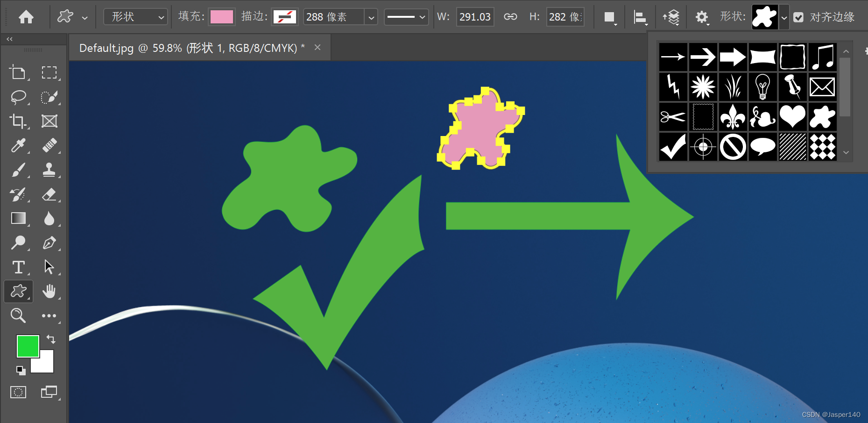Select the Frame tool
The image size is (868, 423).
pos(49,121)
